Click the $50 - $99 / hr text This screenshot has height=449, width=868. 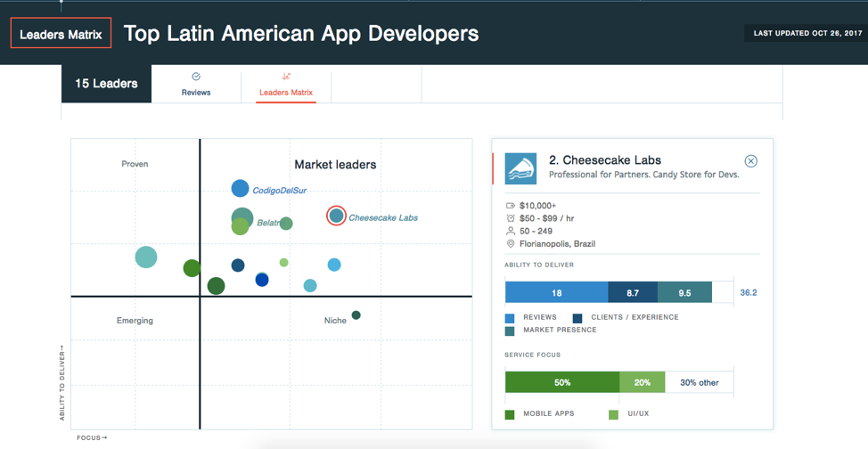click(547, 218)
